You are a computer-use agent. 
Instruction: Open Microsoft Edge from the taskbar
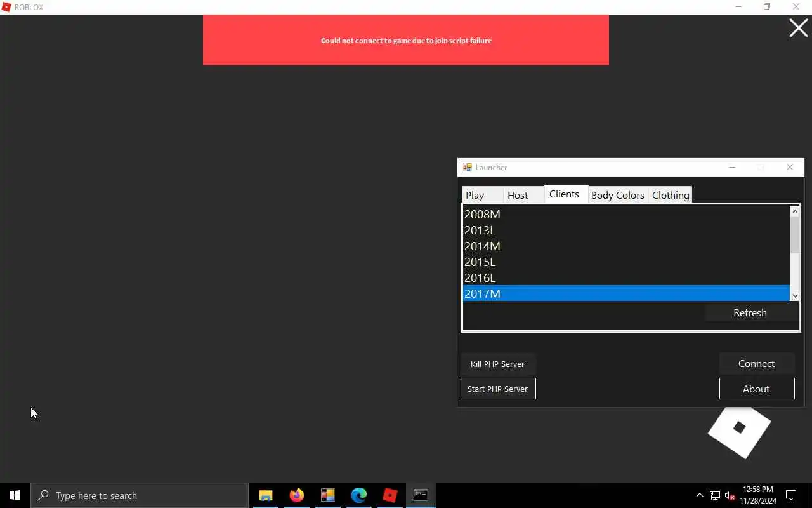358,495
